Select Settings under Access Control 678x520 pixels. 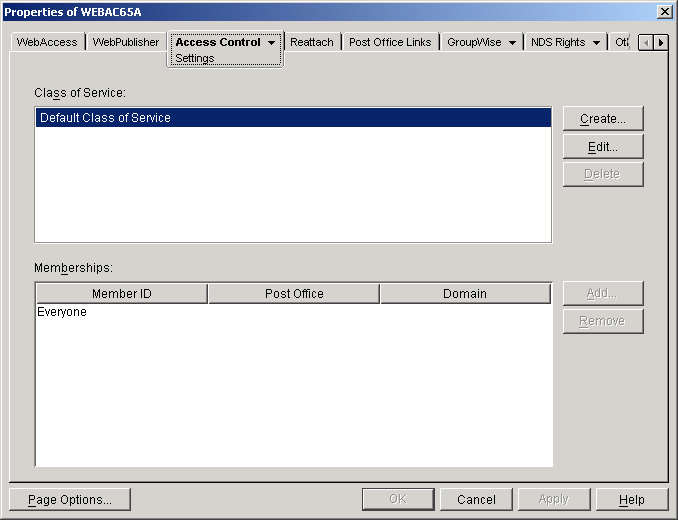[195, 58]
